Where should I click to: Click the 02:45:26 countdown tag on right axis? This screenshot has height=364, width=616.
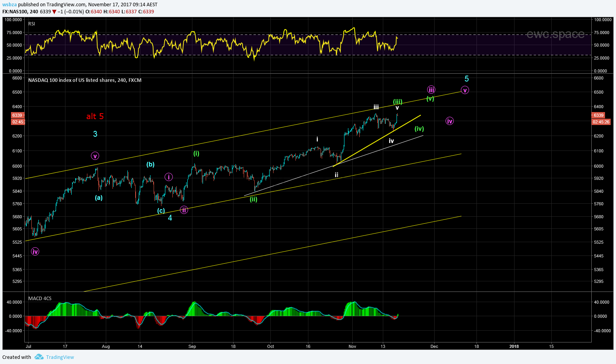(x=601, y=122)
